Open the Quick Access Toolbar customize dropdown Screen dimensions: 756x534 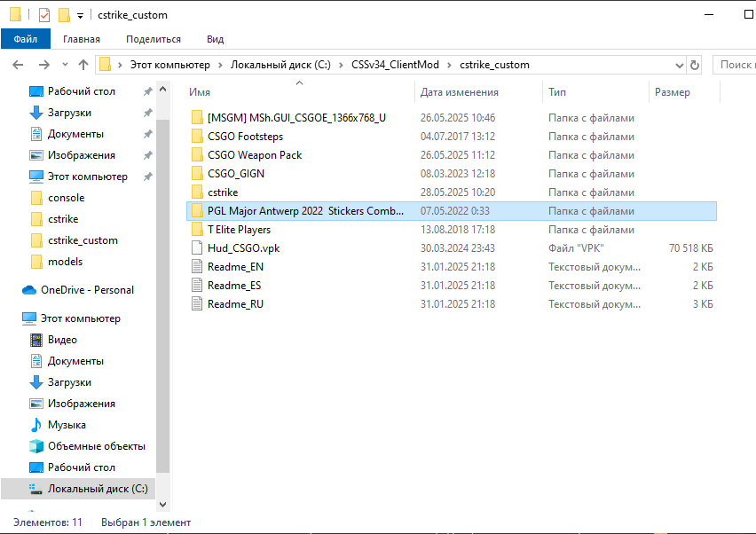[80, 16]
